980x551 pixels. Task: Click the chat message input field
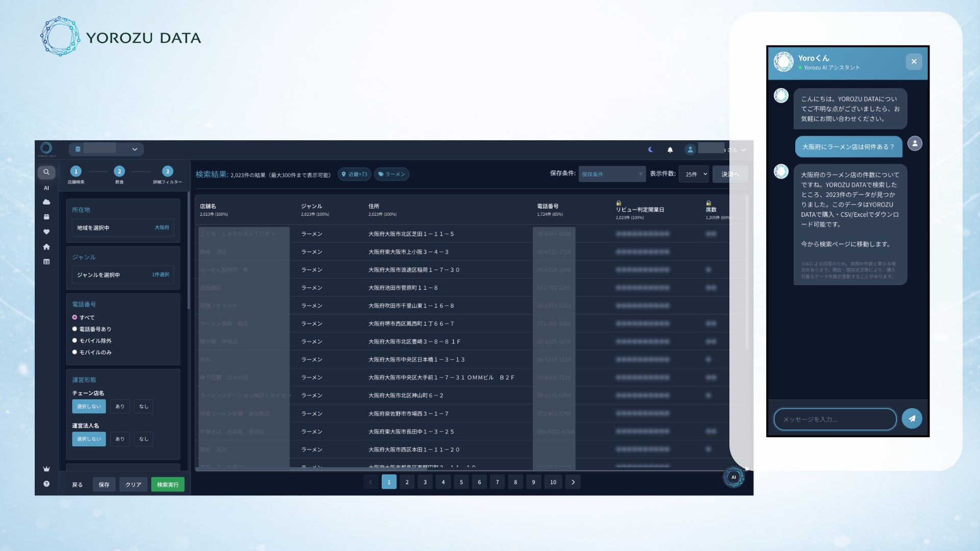[x=835, y=419]
